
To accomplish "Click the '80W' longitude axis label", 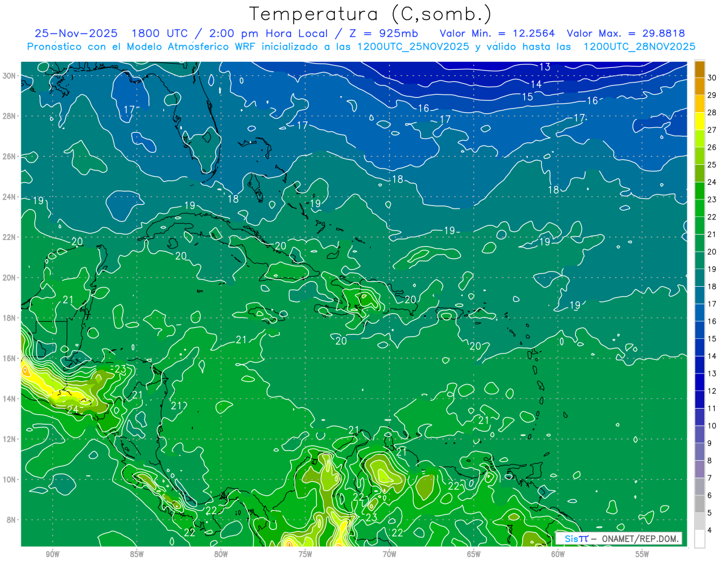I will click(221, 554).
